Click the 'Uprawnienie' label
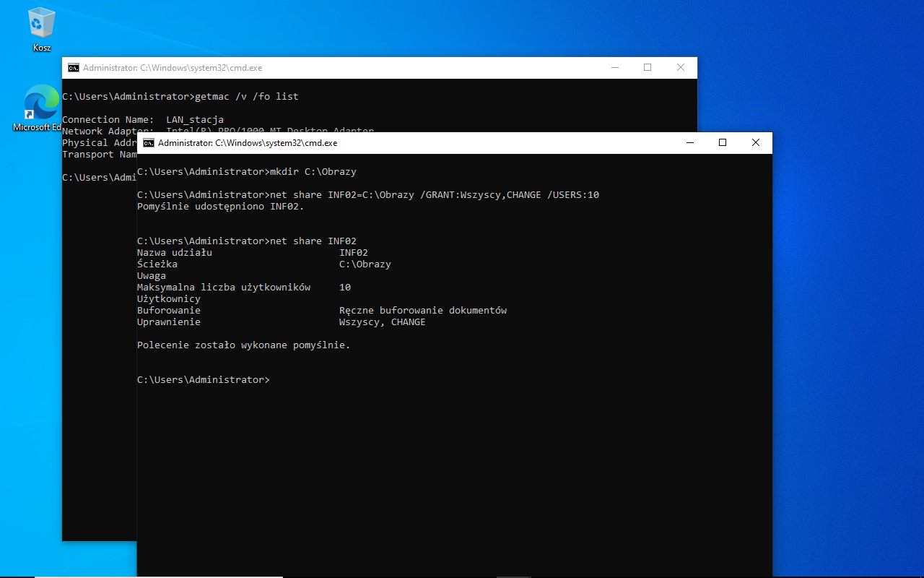 point(169,322)
